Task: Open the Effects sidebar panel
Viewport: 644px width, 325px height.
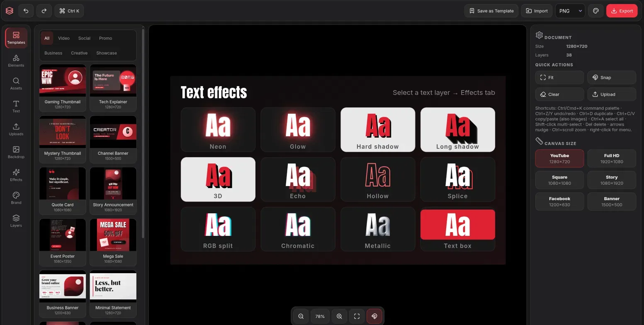Action: (16, 175)
